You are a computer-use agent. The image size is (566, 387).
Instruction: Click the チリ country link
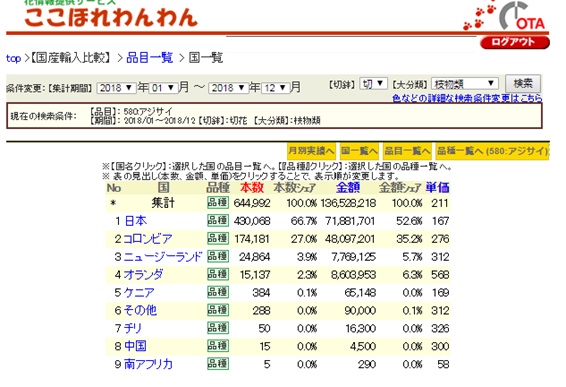click(x=133, y=328)
